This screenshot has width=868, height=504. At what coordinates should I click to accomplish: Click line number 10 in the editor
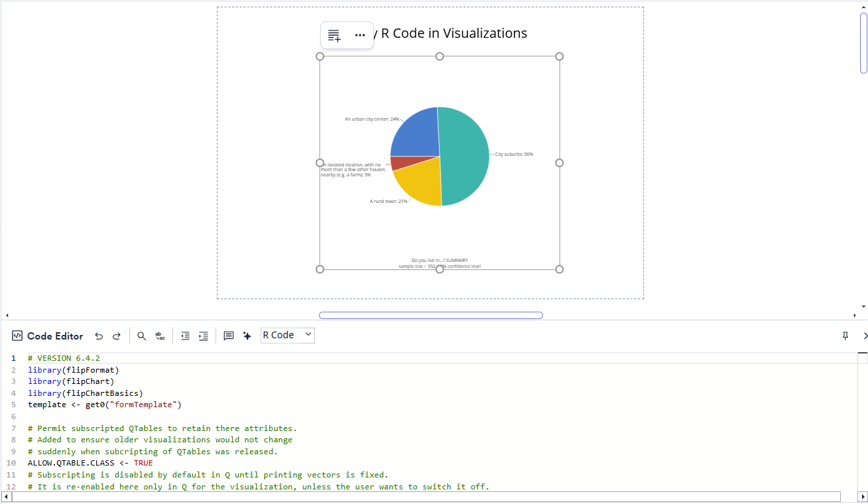13,463
